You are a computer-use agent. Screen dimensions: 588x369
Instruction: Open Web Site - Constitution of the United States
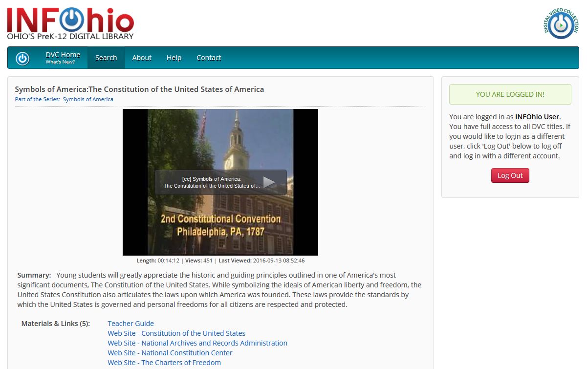176,333
